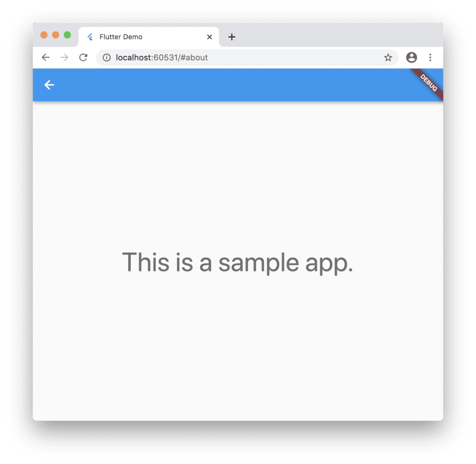Close the Flutter Demo tab
This screenshot has height=464, width=476.
[209, 37]
